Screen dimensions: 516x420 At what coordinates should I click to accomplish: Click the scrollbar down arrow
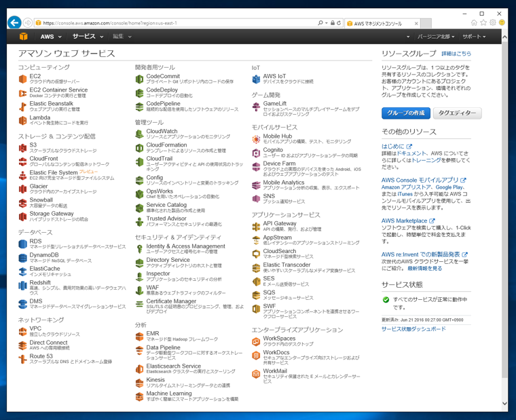[504, 403]
